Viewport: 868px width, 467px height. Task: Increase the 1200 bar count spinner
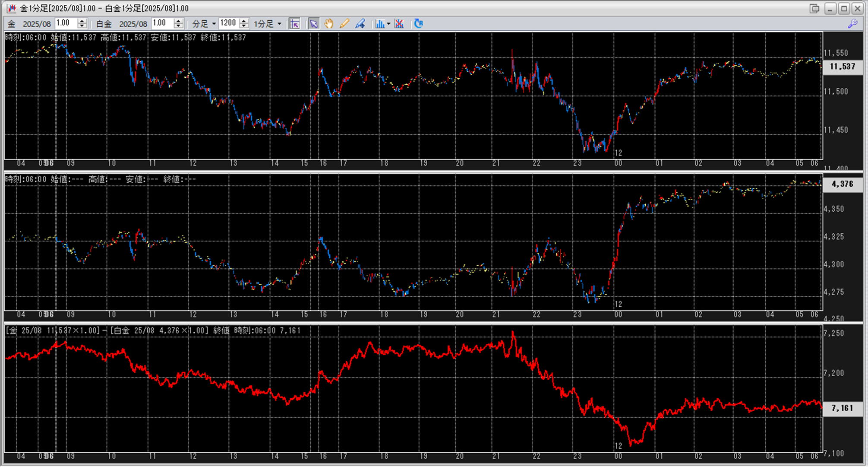[x=244, y=21]
